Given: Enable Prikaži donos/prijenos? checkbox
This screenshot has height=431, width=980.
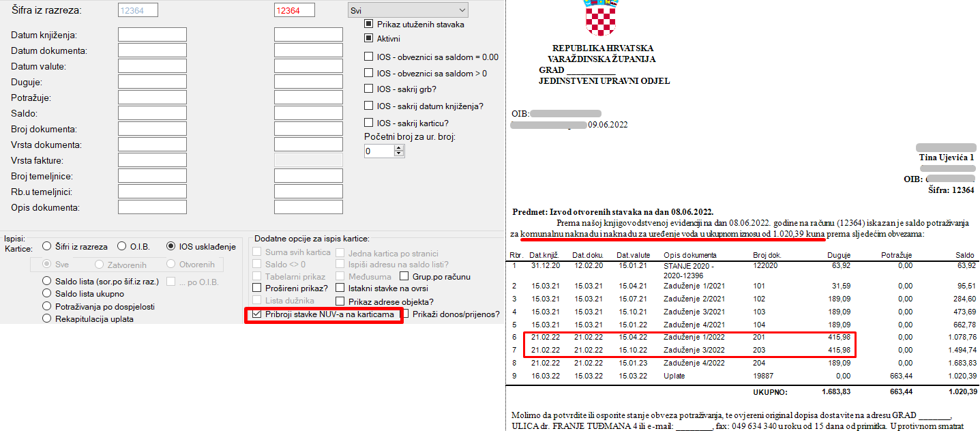Looking at the screenshot, I should tap(406, 314).
